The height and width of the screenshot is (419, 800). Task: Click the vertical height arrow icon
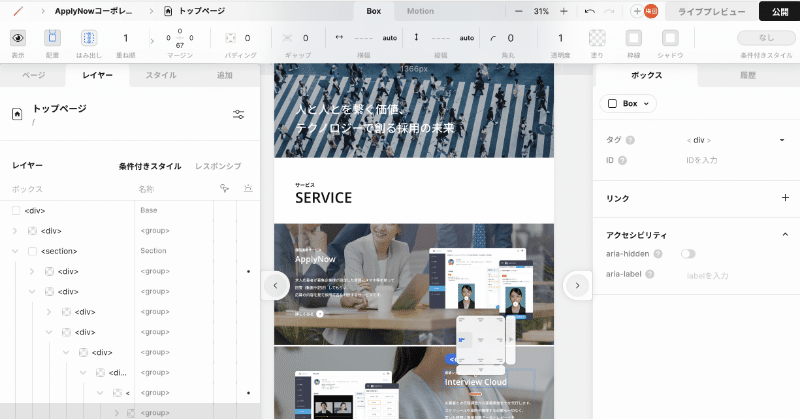click(x=416, y=37)
